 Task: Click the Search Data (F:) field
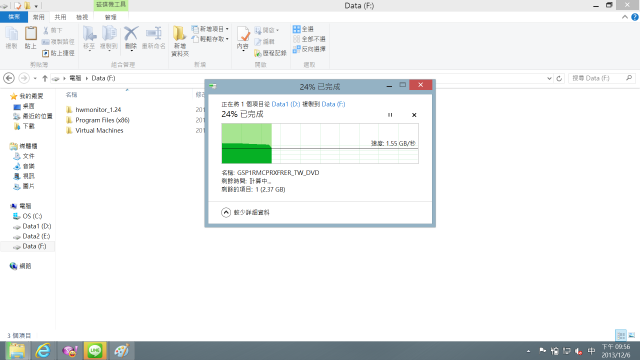(x=602, y=78)
